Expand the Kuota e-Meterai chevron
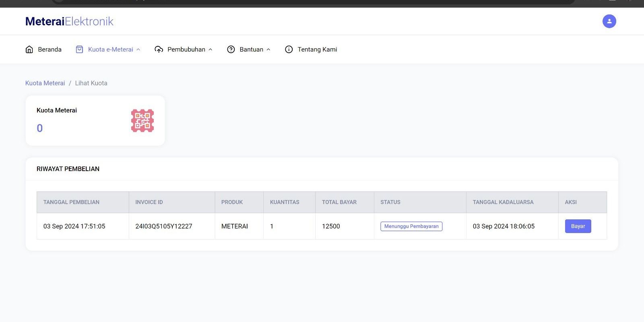 click(x=138, y=50)
